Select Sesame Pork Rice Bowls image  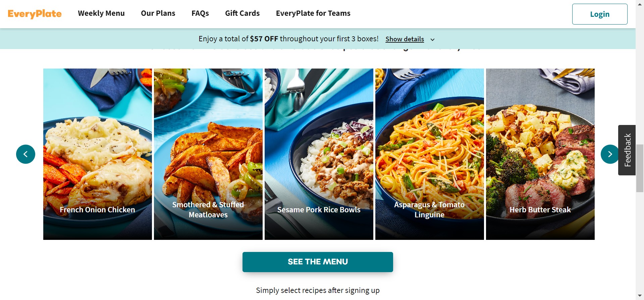point(319,154)
